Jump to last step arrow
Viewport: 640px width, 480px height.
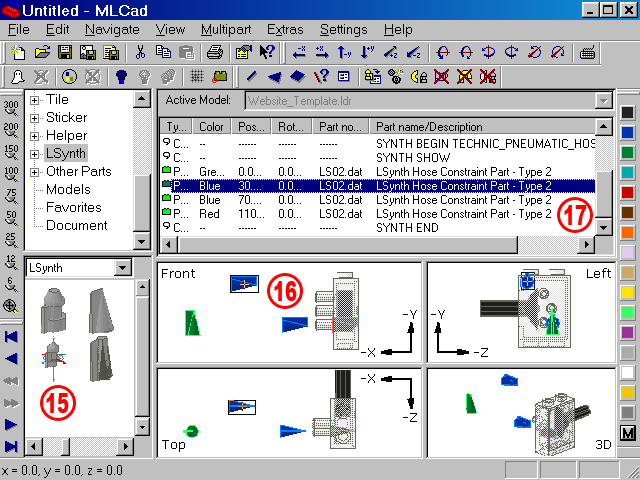coord(11,447)
